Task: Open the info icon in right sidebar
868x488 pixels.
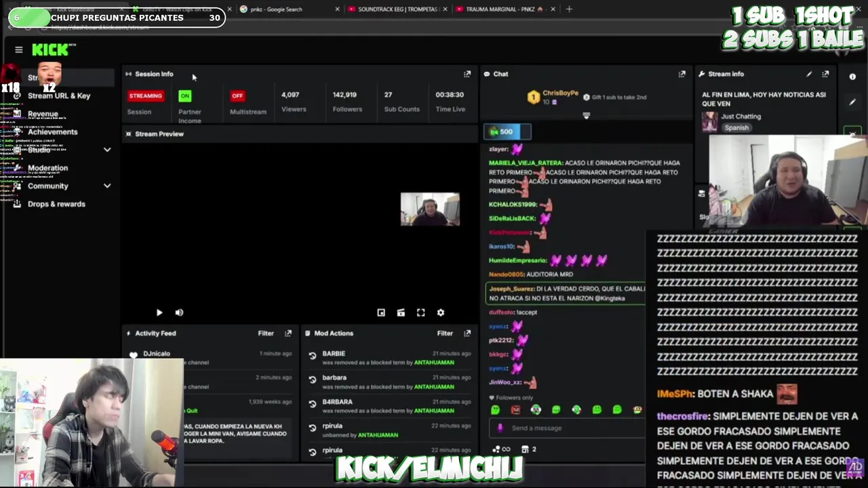Action: pyautogui.click(x=852, y=77)
